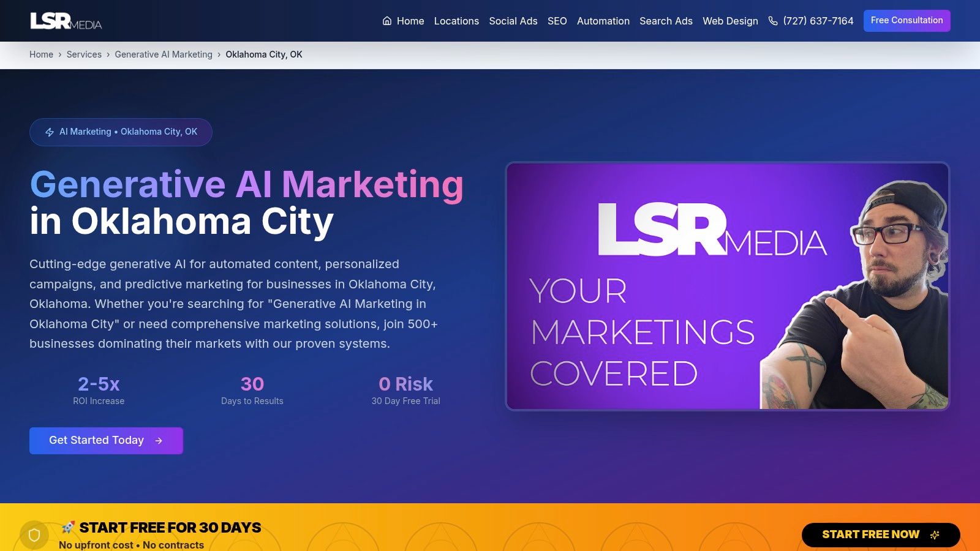Go to Social Ads in the navigation
The image size is (980, 551).
coord(513,21)
